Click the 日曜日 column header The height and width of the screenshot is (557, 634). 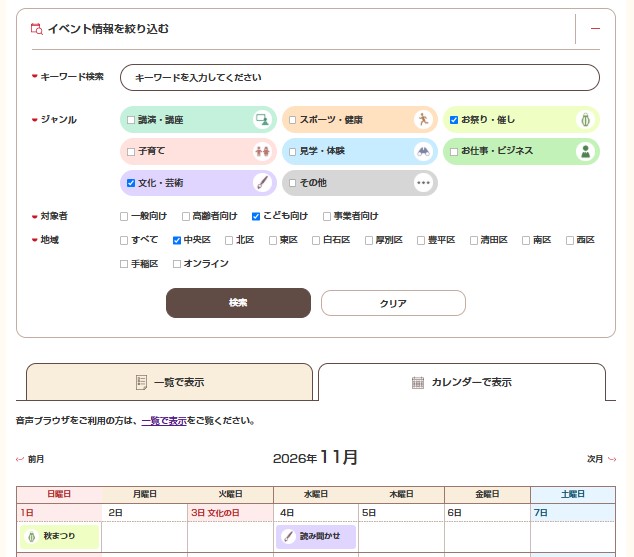click(59, 494)
